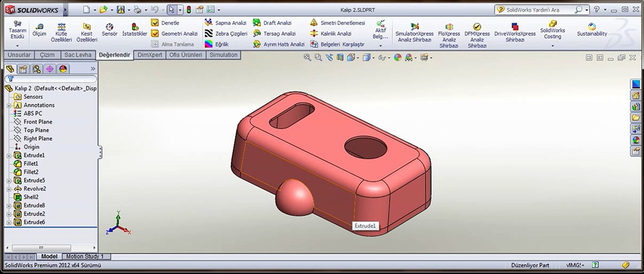This screenshot has width=644, height=274.
Task: Expand the Annotations tree node
Action: coord(9,105)
